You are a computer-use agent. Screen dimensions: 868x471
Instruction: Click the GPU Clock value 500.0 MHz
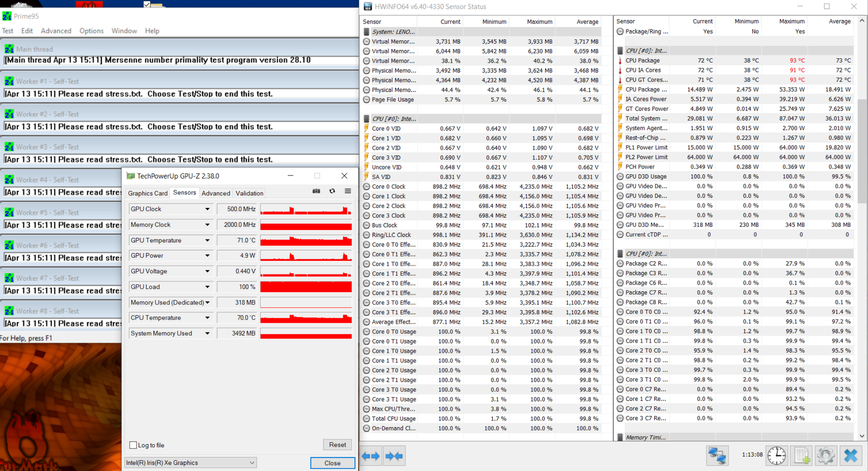(x=236, y=209)
